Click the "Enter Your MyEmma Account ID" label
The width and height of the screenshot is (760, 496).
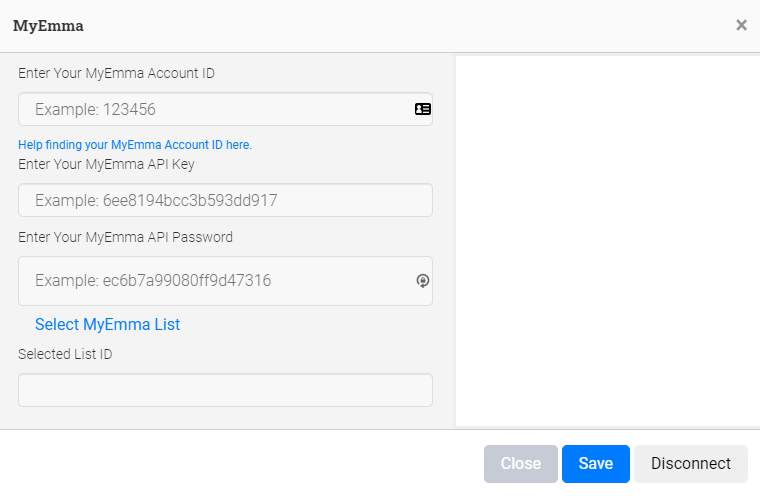pyautogui.click(x=116, y=73)
